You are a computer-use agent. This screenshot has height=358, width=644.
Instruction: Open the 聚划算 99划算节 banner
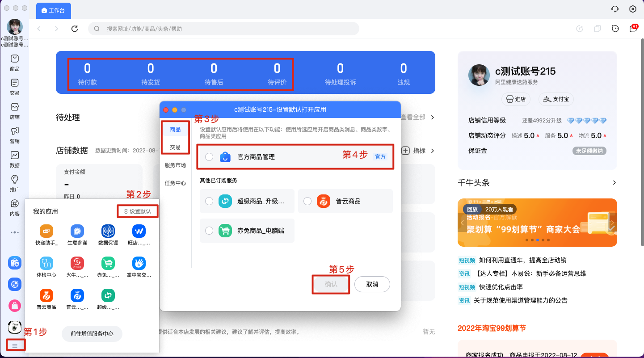coord(537,223)
